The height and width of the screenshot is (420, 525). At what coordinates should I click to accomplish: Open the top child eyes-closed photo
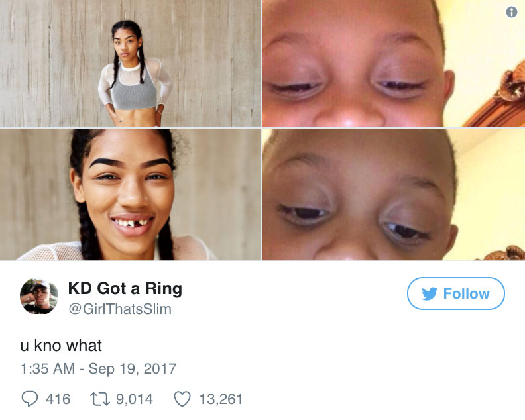394,64
